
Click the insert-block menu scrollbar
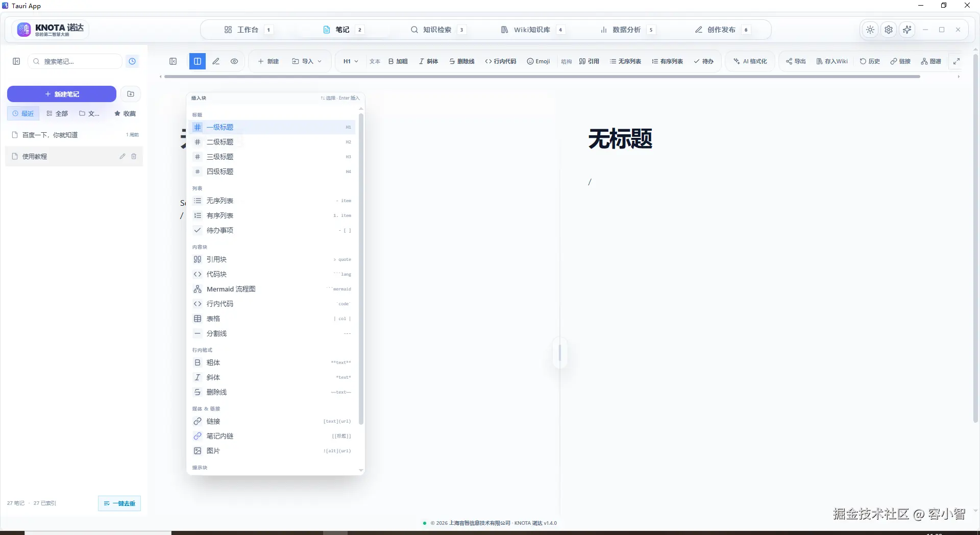point(361,269)
